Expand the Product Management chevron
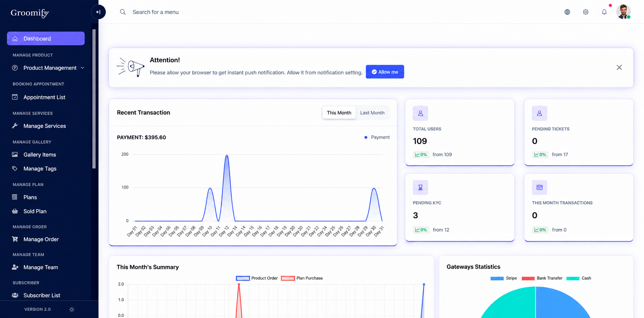 coord(83,68)
